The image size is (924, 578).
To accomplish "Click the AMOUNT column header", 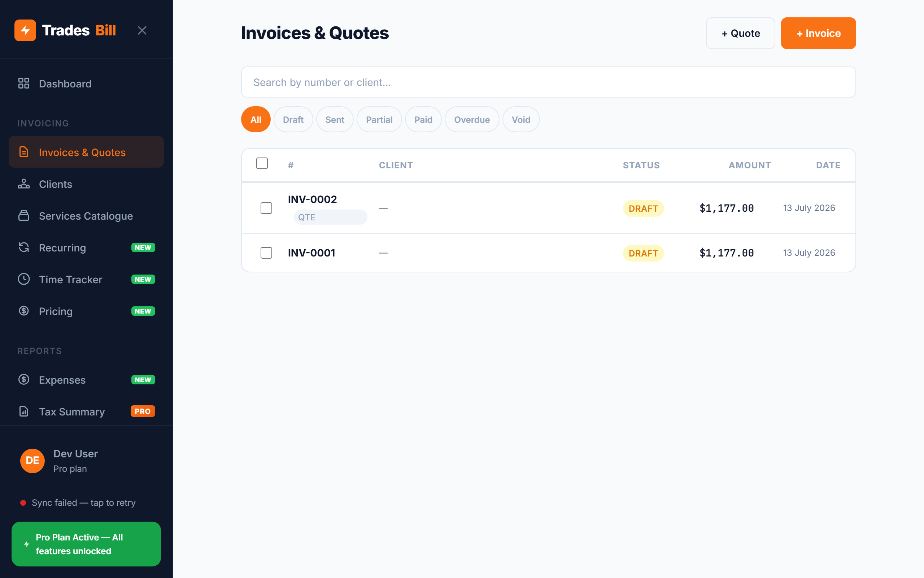I will [750, 165].
